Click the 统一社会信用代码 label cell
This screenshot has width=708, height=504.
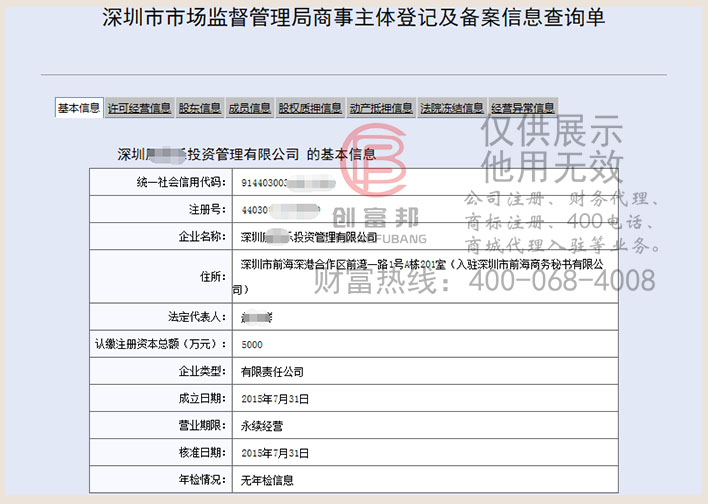tap(161, 182)
